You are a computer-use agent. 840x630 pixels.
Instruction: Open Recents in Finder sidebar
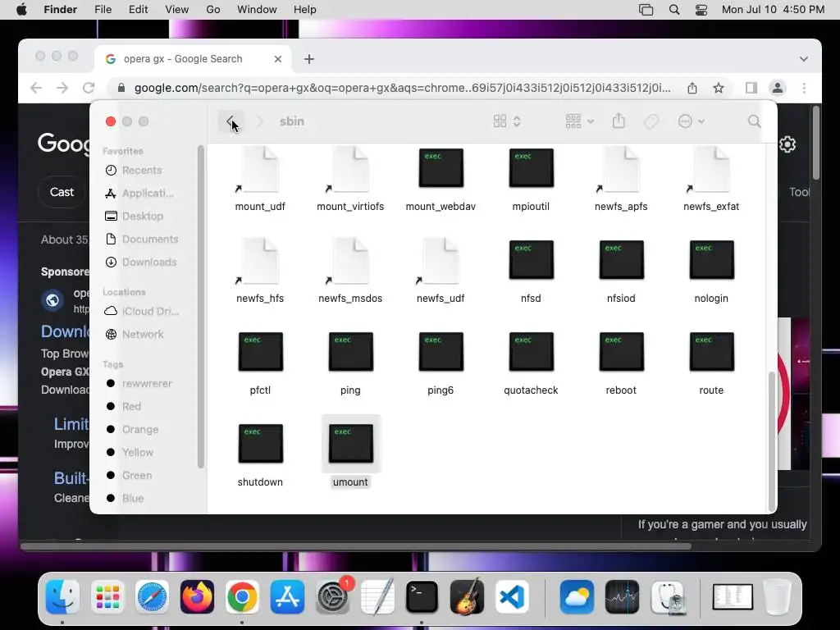point(142,171)
